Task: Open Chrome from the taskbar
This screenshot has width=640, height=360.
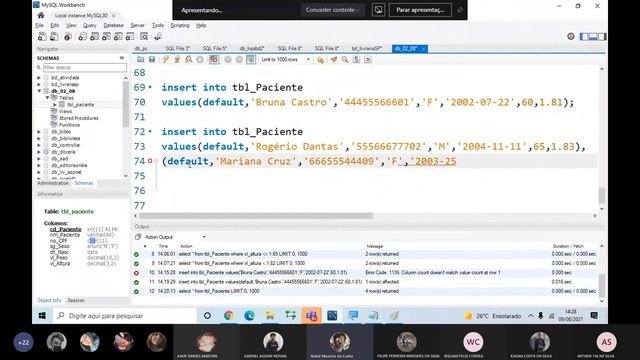Action: (x=229, y=316)
